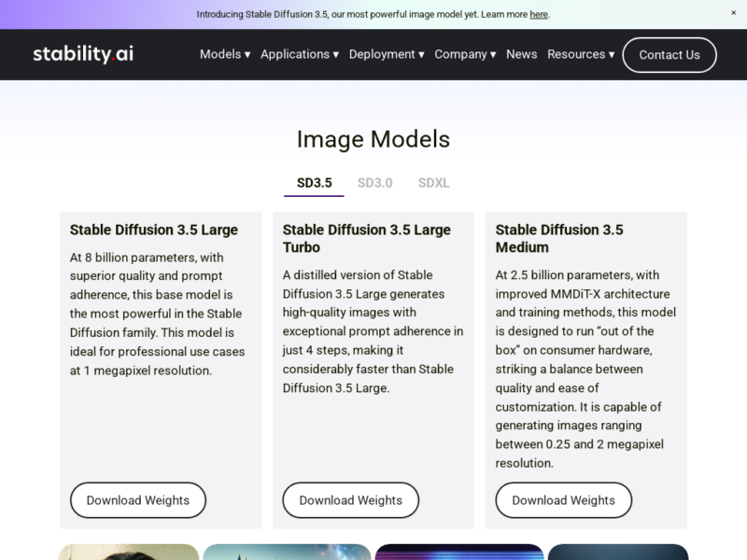Expand the Resources dropdown menu
Screen dimensions: 747x560
pyautogui.click(x=581, y=54)
